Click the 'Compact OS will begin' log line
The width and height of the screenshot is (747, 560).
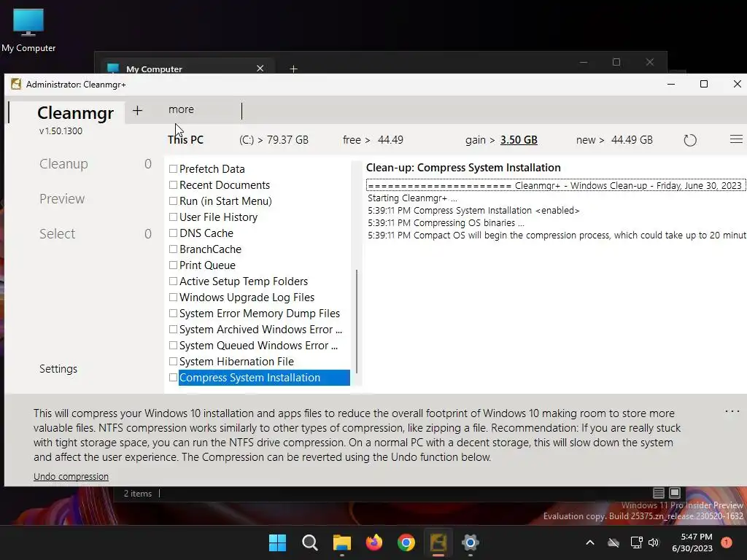tap(557, 236)
